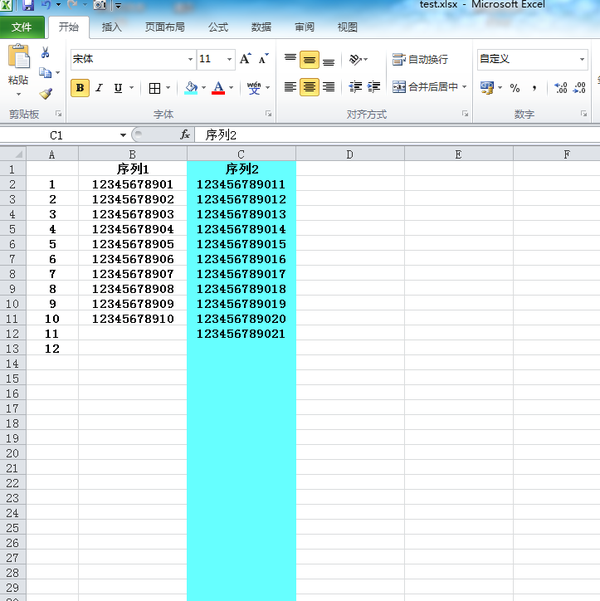
Task: Select cell containing 12345678910
Action: tap(133, 319)
